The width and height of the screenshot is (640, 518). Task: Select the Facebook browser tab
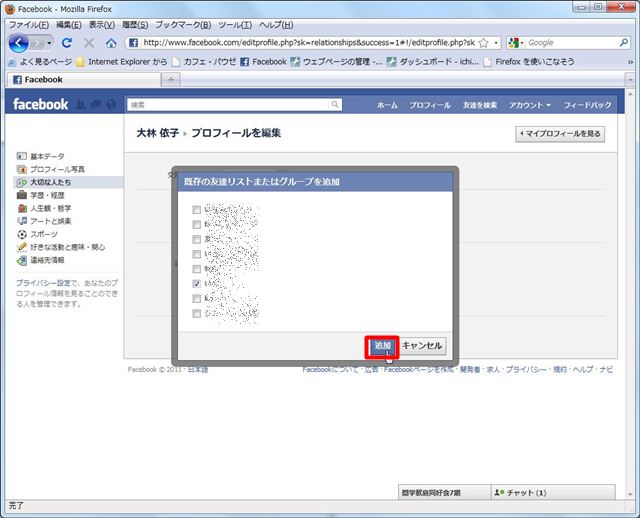click(84, 80)
